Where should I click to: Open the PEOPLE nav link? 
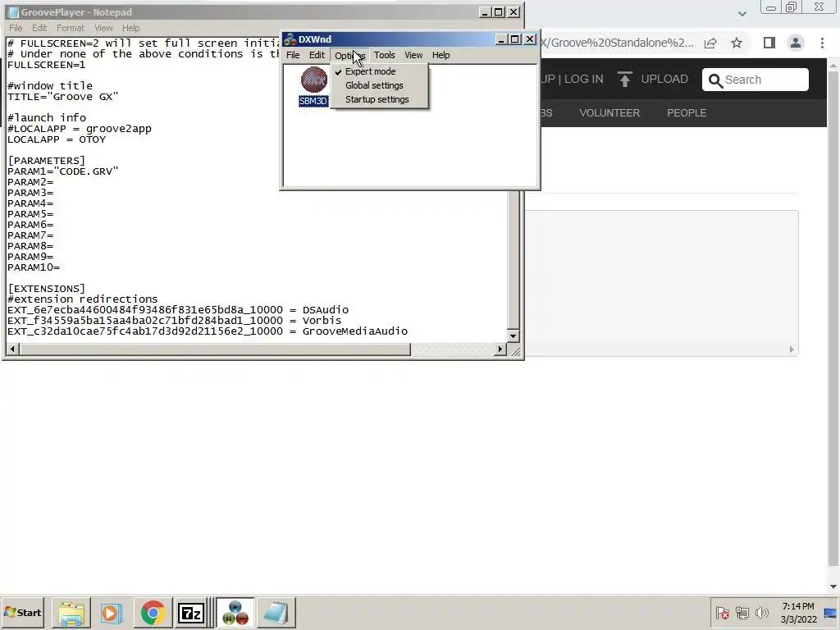(x=687, y=113)
